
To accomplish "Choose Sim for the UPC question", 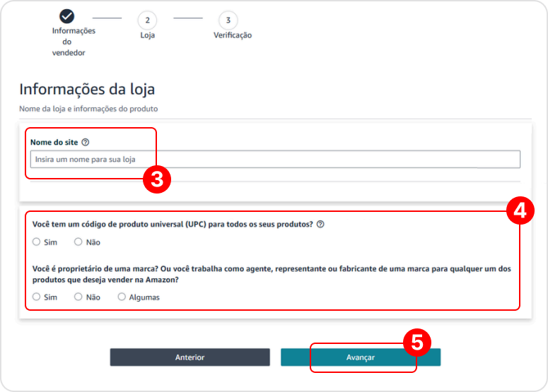I will [36, 242].
